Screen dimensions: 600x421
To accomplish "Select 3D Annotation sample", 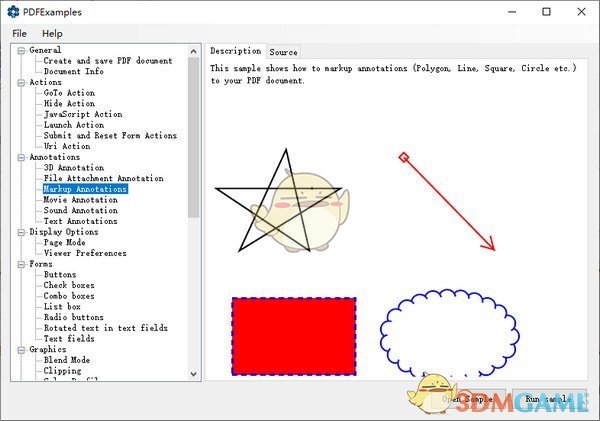I will tap(73, 168).
